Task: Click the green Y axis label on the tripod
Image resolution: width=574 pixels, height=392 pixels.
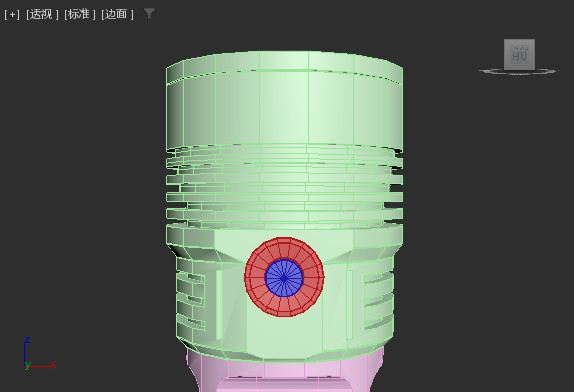Action: pyautogui.click(x=27, y=365)
